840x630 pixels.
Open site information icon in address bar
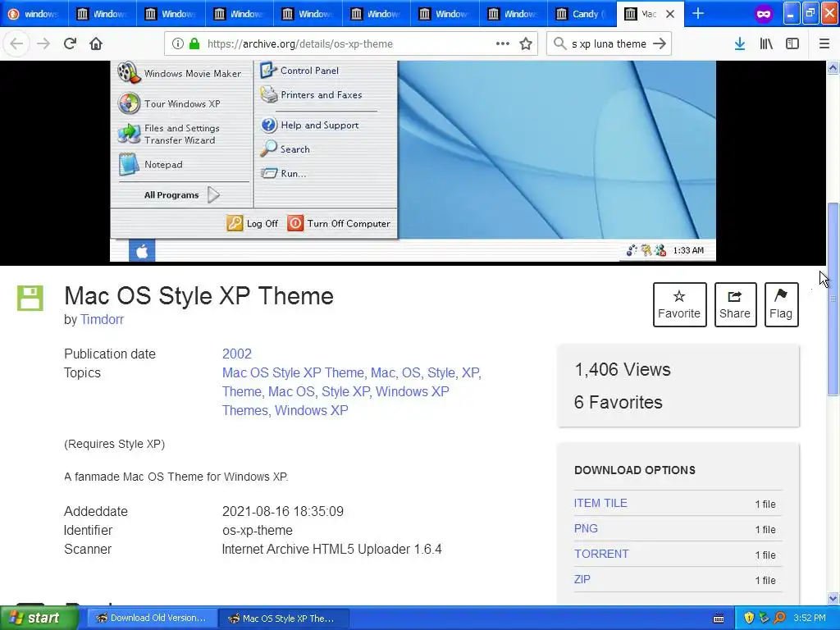178,44
